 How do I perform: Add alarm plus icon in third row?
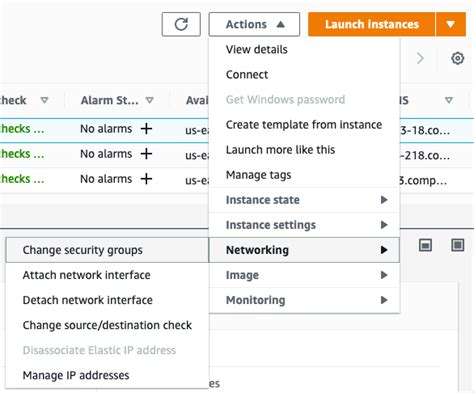click(146, 179)
